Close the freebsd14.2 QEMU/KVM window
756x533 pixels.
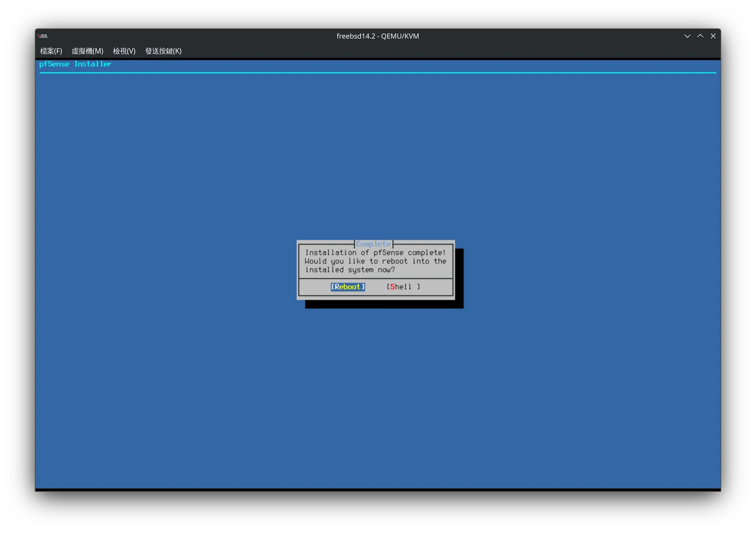click(x=713, y=36)
